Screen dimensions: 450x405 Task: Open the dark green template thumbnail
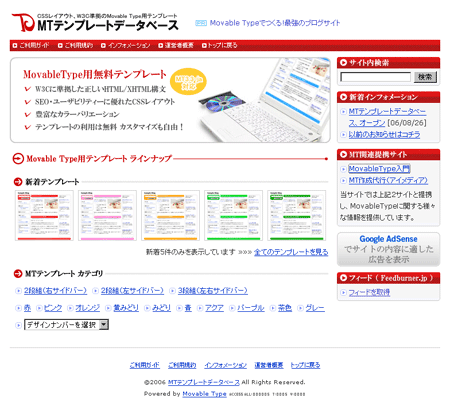(x=296, y=215)
